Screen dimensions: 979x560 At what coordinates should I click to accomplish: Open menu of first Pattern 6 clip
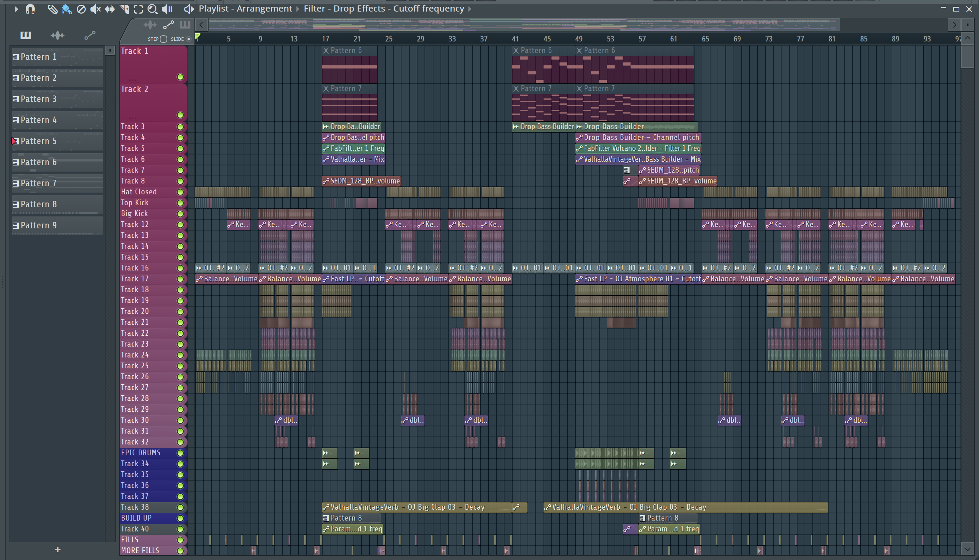coord(326,50)
